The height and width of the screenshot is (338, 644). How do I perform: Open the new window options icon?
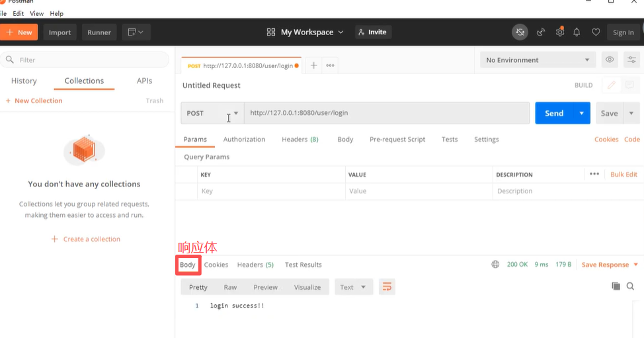[136, 32]
